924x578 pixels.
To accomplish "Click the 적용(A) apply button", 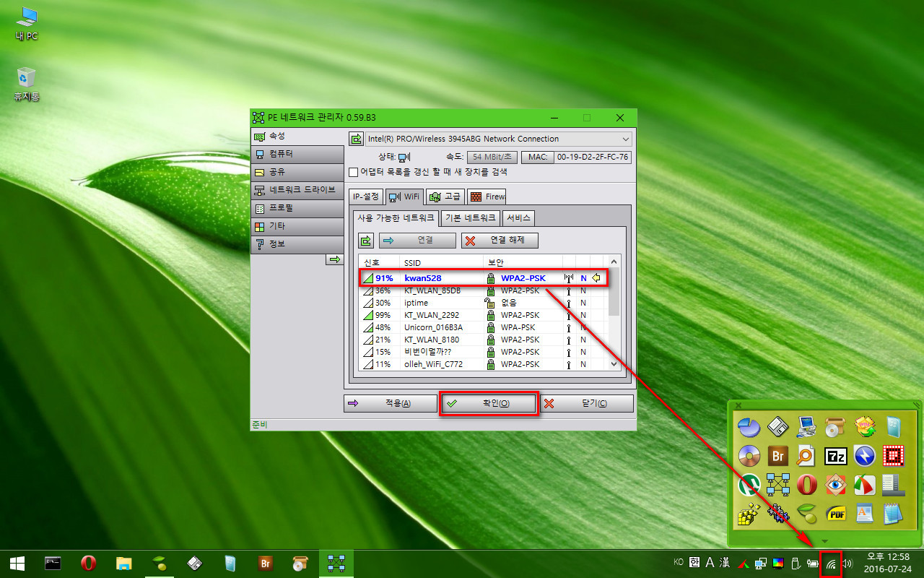I will tap(391, 404).
